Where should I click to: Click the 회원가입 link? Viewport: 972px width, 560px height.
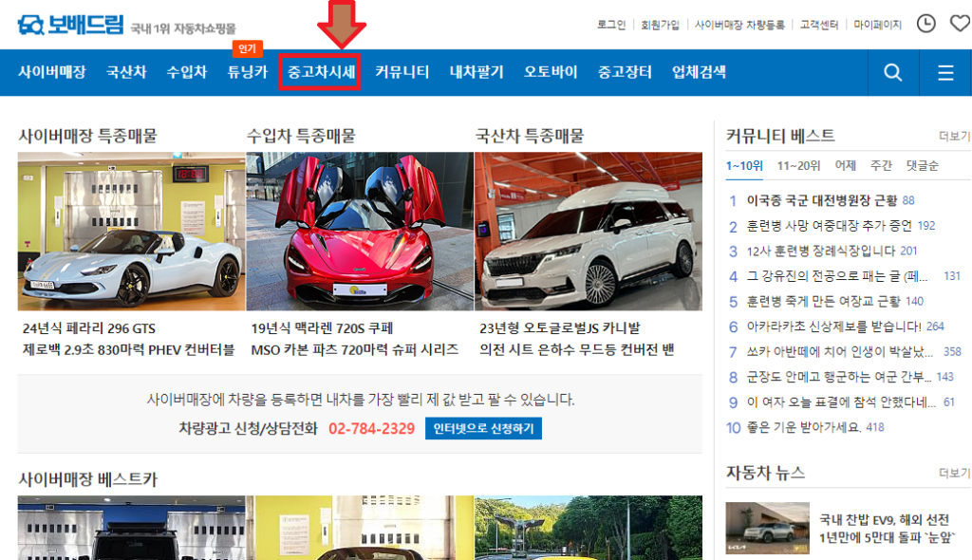(661, 25)
